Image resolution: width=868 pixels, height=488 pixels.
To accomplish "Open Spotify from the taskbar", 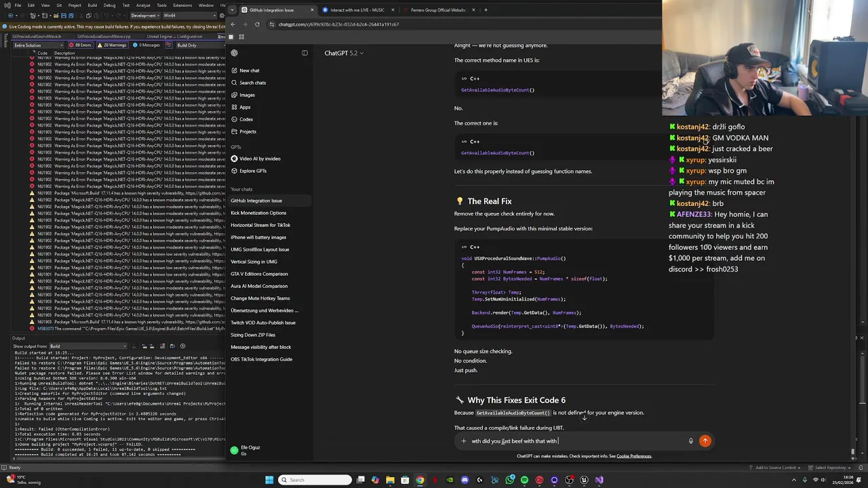I will click(x=524, y=480).
